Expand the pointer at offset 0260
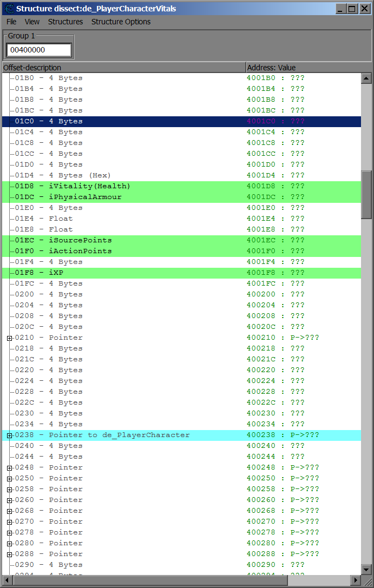374x588 pixels. pyautogui.click(x=10, y=500)
